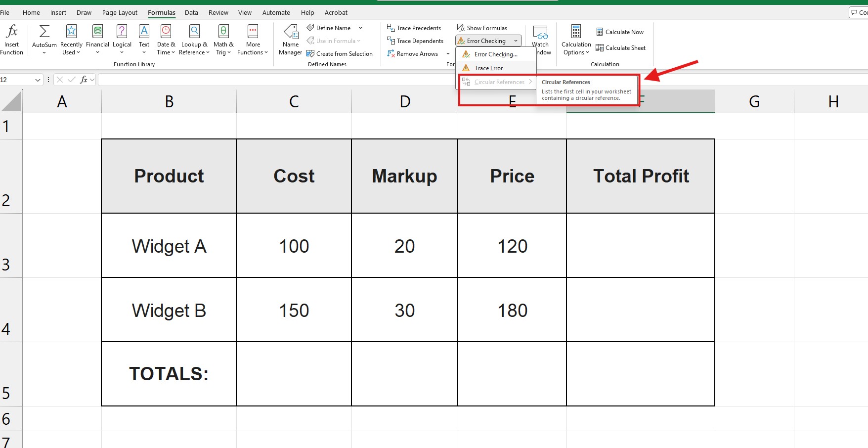Open the Name Box dropdown
This screenshot has height=448, width=868.
pyautogui.click(x=39, y=79)
